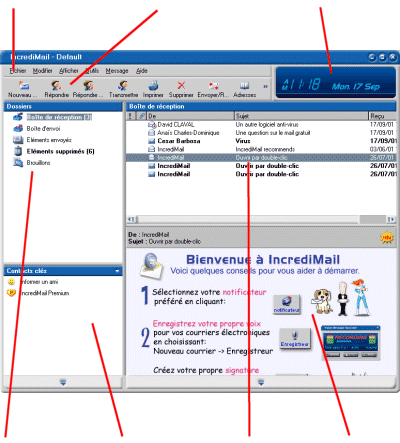Click the Enregistreur microphone button
This screenshot has width=400, height=443.
[x=295, y=339]
